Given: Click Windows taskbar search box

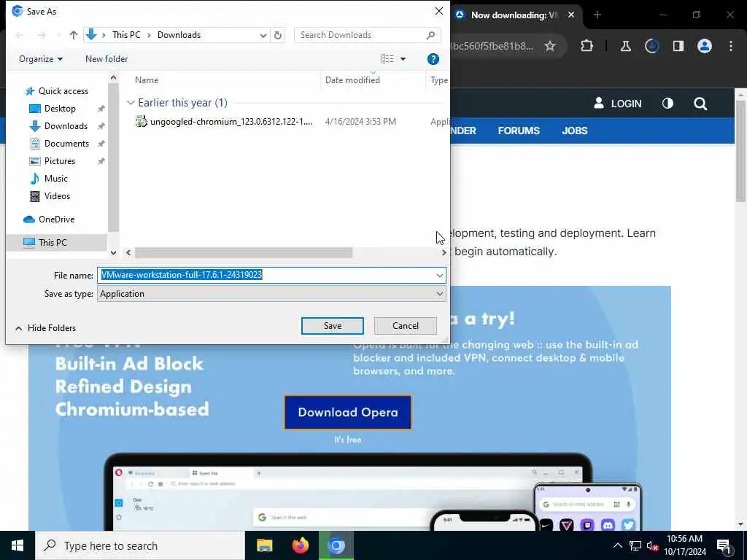Looking at the screenshot, I should [140, 545].
